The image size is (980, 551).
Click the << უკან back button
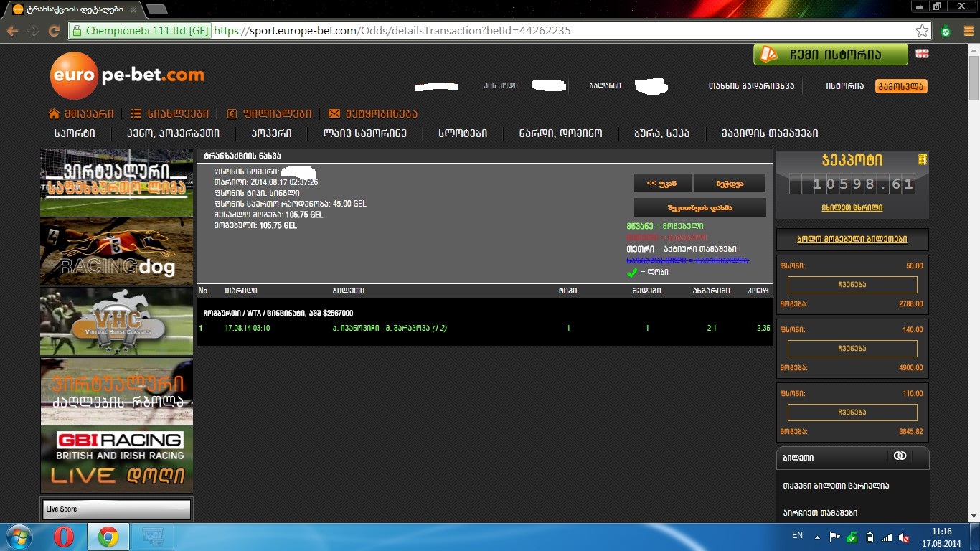(x=663, y=184)
